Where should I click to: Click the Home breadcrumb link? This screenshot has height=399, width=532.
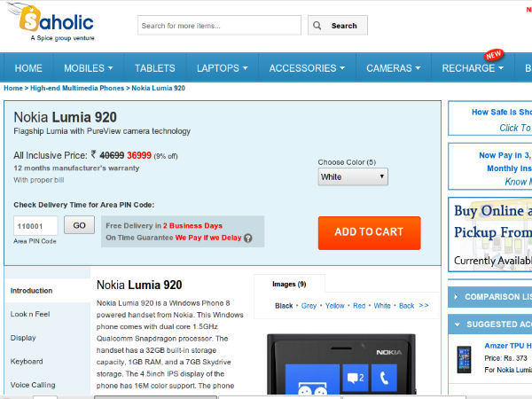pyautogui.click(x=13, y=88)
